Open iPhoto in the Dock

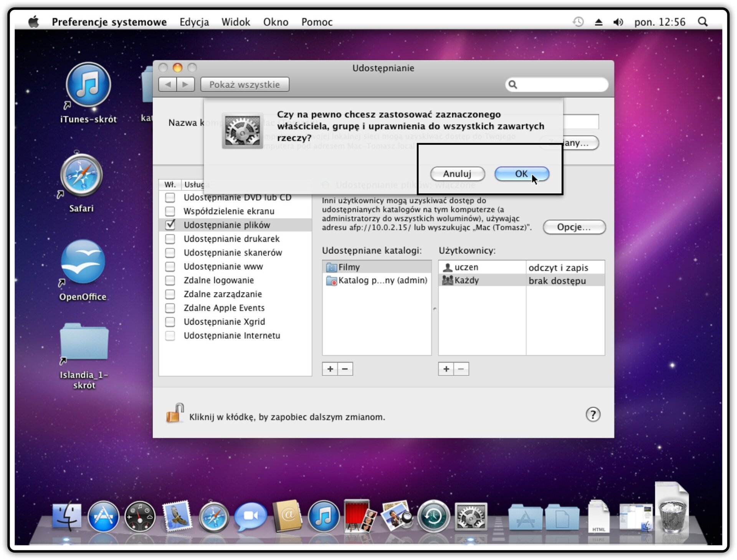[397, 516]
